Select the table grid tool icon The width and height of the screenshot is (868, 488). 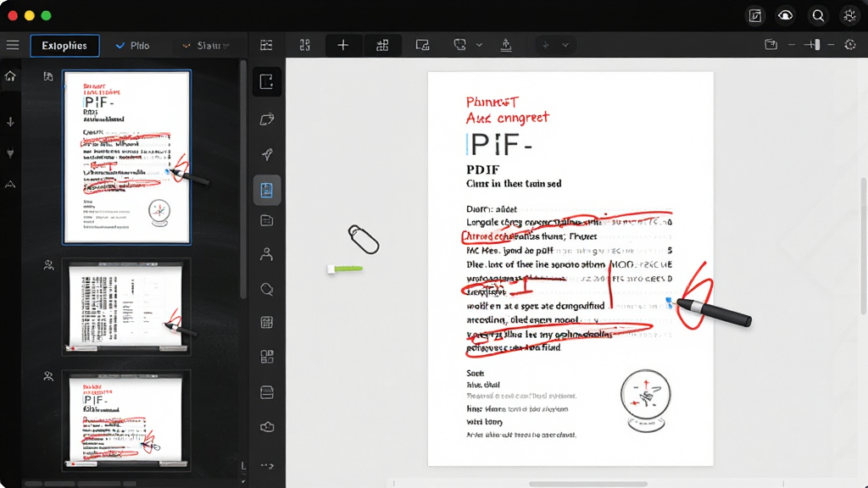(267, 323)
